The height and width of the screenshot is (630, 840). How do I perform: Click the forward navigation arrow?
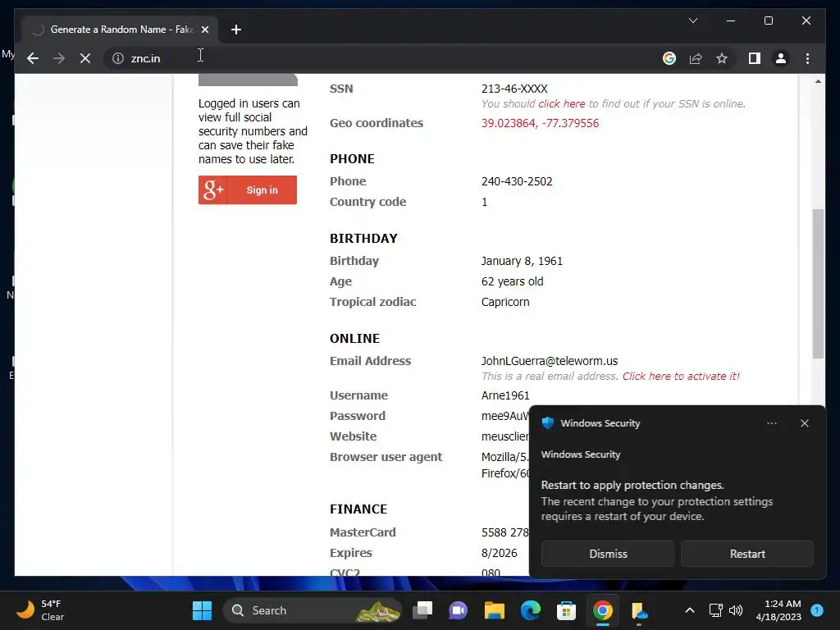59,58
